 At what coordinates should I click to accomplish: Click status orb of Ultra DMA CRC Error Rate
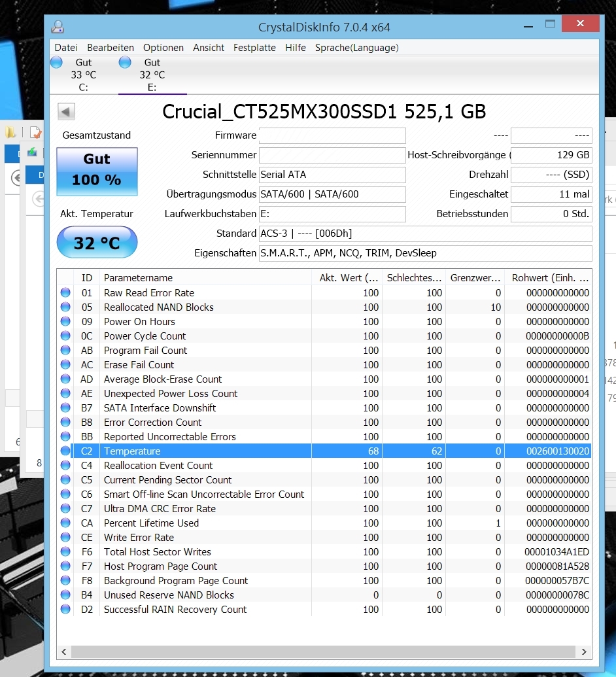pos(65,508)
